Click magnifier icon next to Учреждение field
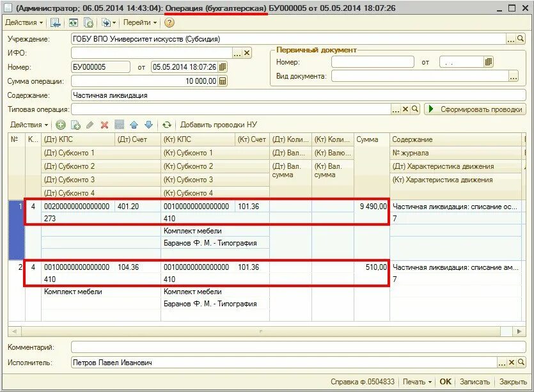This screenshot has height=392, width=534. click(x=521, y=39)
